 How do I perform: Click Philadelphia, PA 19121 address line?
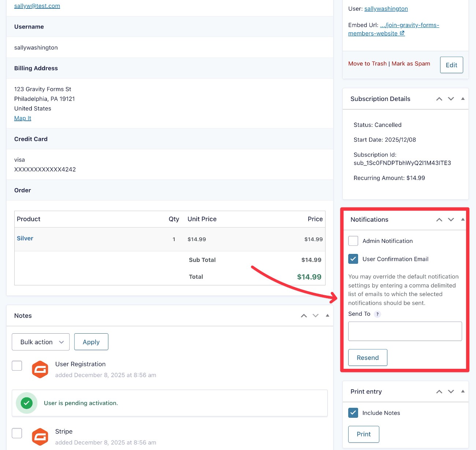[x=44, y=99]
